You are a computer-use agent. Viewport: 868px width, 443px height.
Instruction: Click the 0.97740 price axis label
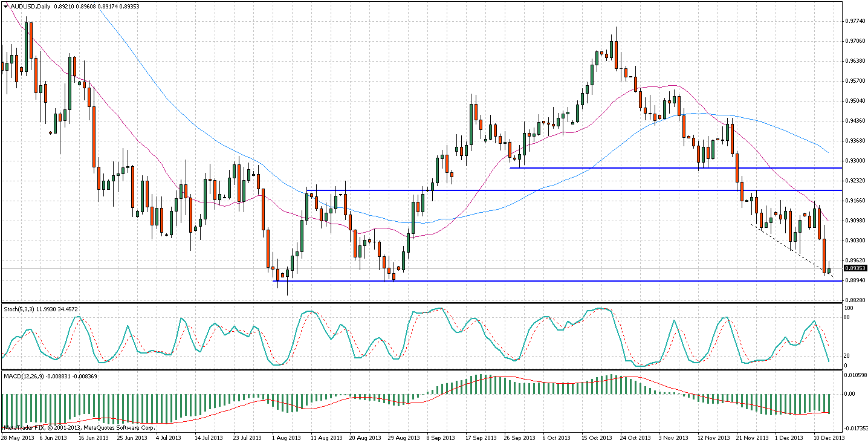[853, 21]
